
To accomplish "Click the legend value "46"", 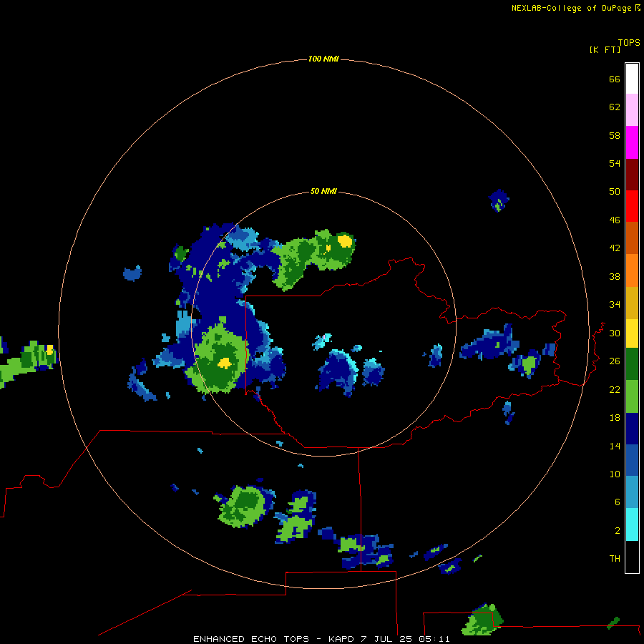I will (615, 220).
